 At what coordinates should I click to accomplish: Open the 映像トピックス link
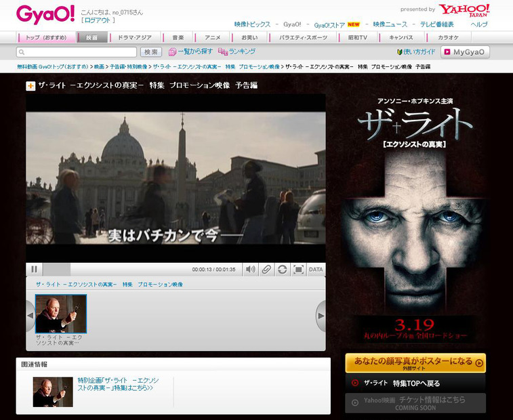(x=252, y=24)
